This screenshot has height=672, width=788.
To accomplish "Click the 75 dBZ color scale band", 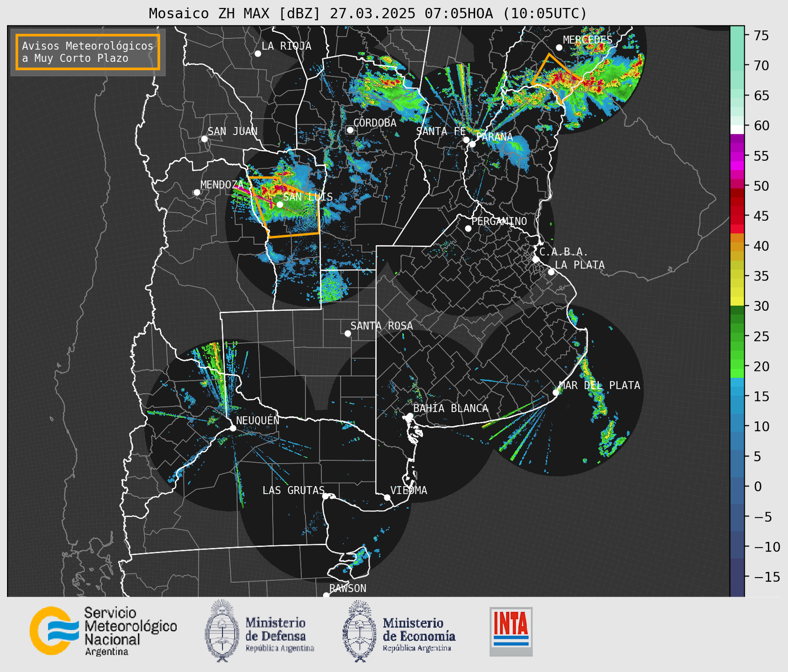I will point(737,36).
